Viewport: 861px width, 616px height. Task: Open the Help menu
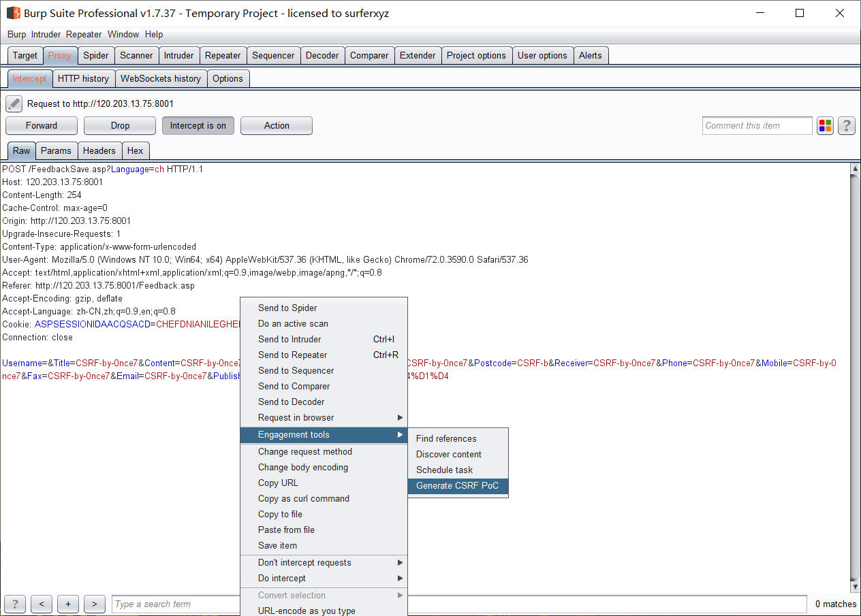(154, 35)
